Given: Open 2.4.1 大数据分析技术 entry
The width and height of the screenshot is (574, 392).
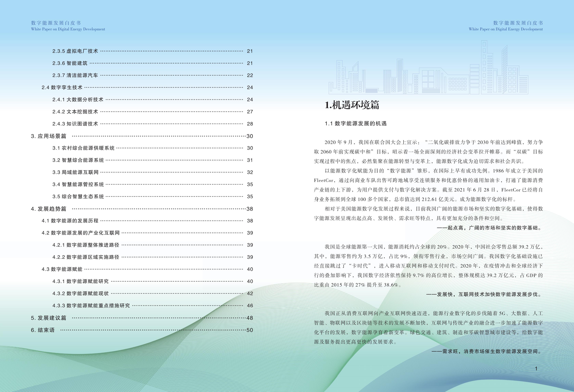Looking at the screenshot, I should click(x=78, y=100).
